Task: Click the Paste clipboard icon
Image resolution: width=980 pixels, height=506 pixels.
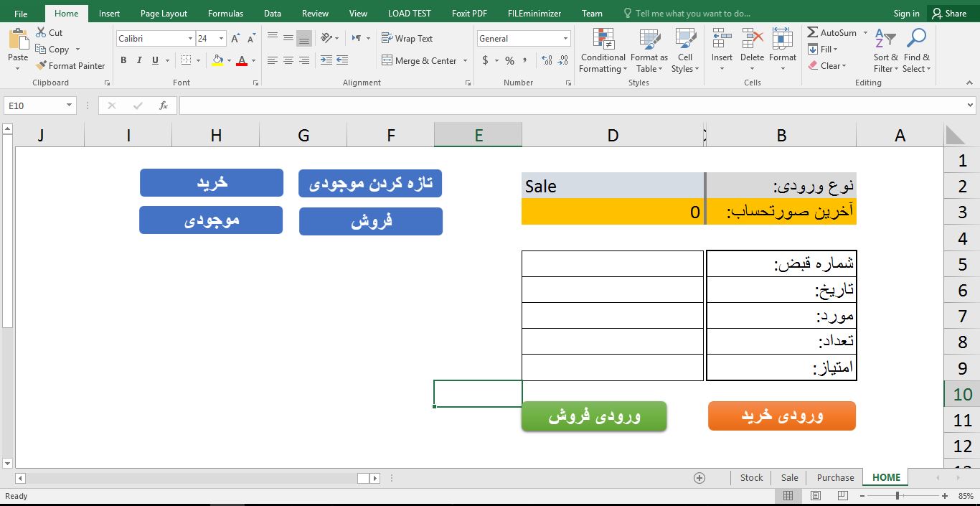Action: 18,40
